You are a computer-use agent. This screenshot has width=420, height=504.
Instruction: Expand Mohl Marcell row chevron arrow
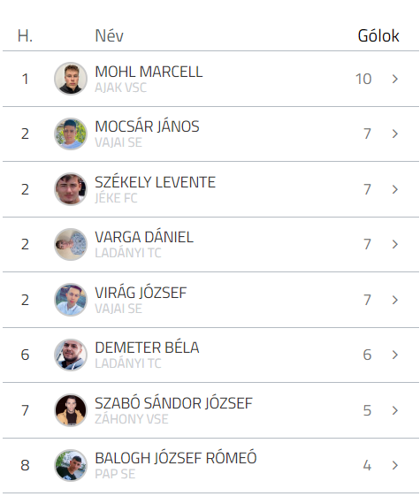395,79
